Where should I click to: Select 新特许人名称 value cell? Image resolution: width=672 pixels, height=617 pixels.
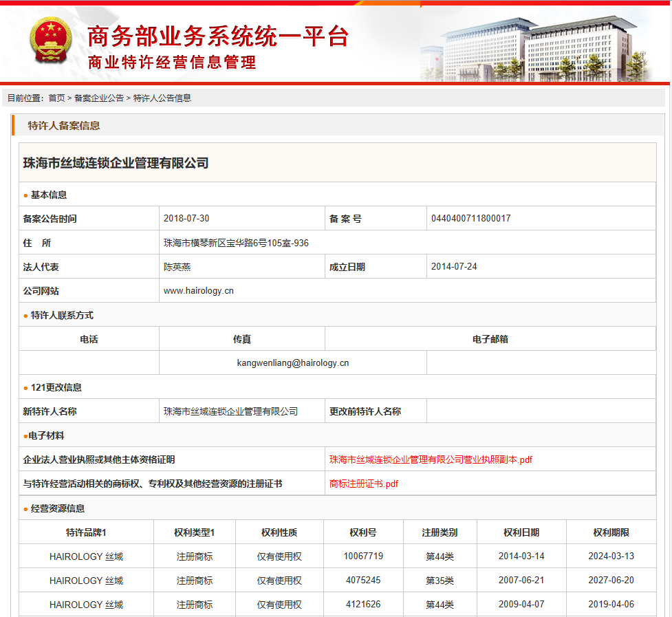[x=242, y=411]
